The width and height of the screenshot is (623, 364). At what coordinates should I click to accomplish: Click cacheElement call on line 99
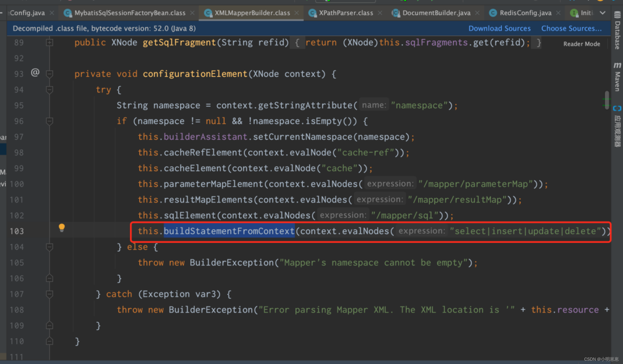coord(195,168)
